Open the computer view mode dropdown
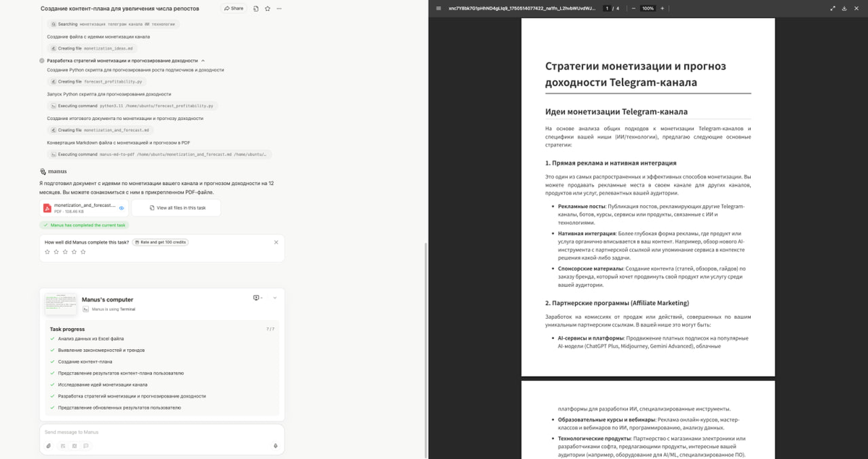This screenshot has height=459, width=868. click(258, 298)
